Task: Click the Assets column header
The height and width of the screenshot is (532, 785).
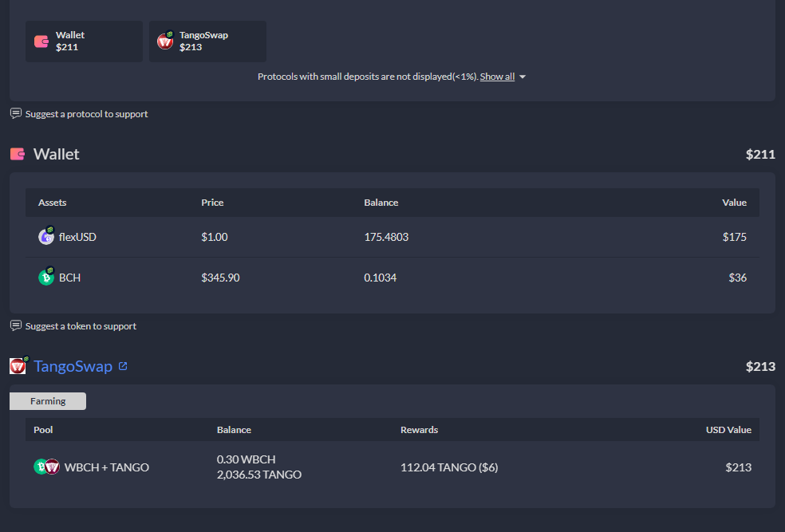Action: pyautogui.click(x=52, y=203)
